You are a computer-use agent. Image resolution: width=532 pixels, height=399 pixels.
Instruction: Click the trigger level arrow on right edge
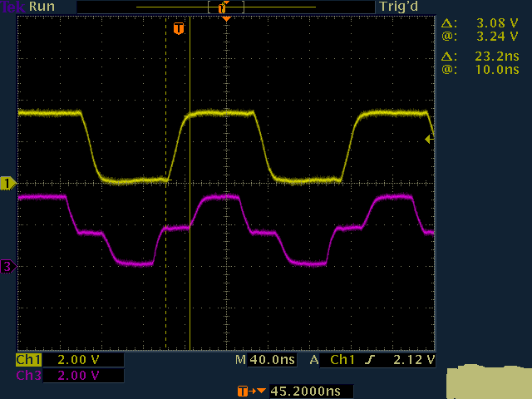[x=428, y=140]
